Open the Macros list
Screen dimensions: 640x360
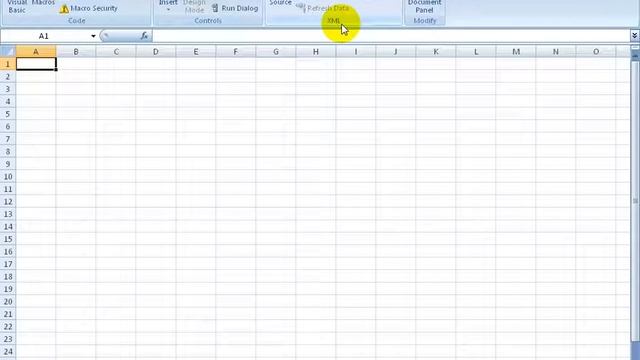[43, 3]
